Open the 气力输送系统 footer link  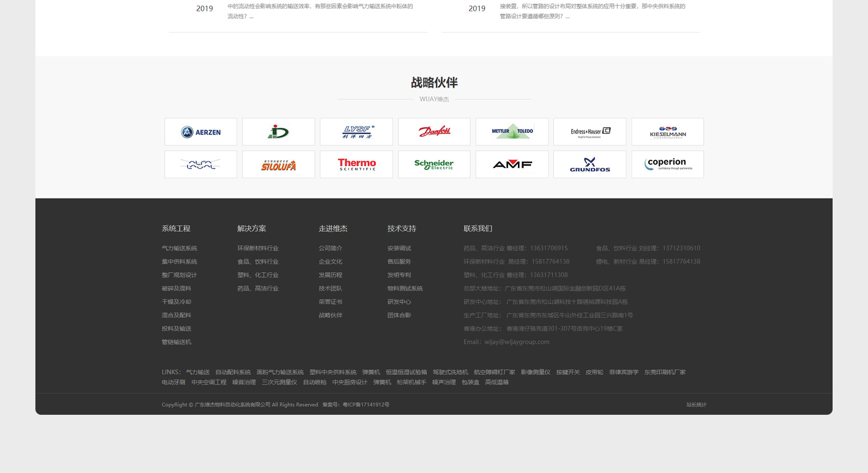click(x=179, y=248)
